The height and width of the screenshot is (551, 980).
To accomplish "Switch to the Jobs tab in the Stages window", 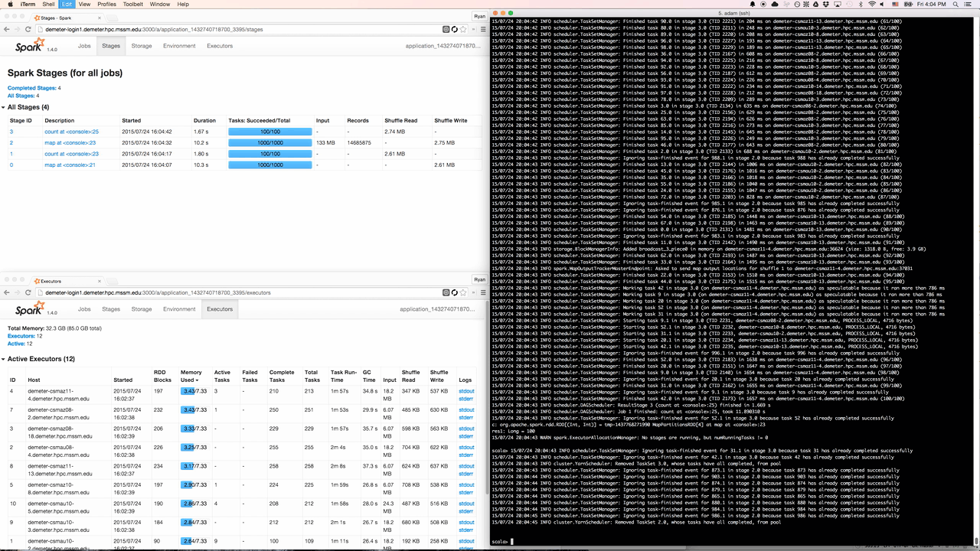I will (84, 46).
